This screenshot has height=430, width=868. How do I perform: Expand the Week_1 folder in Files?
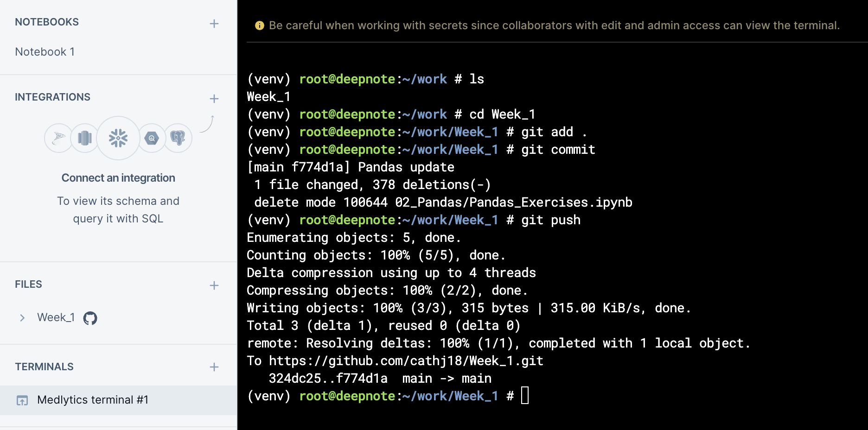click(22, 317)
